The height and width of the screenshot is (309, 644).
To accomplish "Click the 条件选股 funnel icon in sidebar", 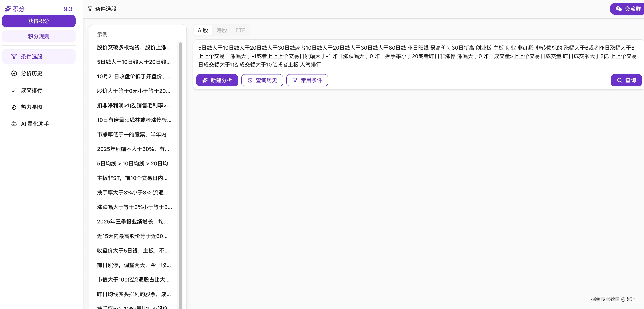I will pos(14,57).
